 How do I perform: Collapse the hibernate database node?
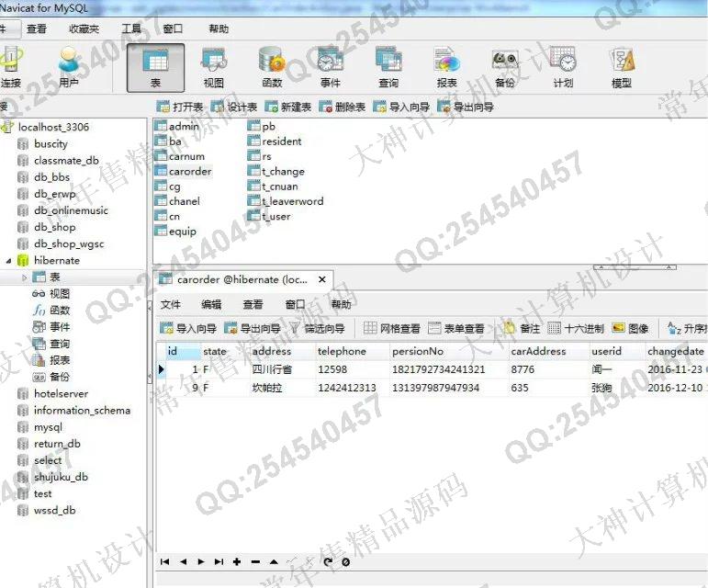coord(8,261)
